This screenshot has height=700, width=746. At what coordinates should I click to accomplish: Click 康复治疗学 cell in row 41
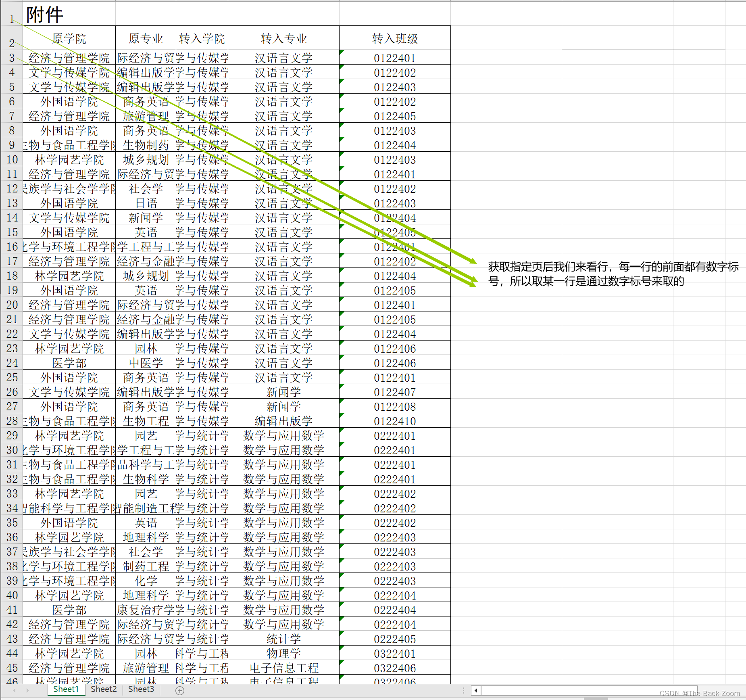(x=146, y=610)
